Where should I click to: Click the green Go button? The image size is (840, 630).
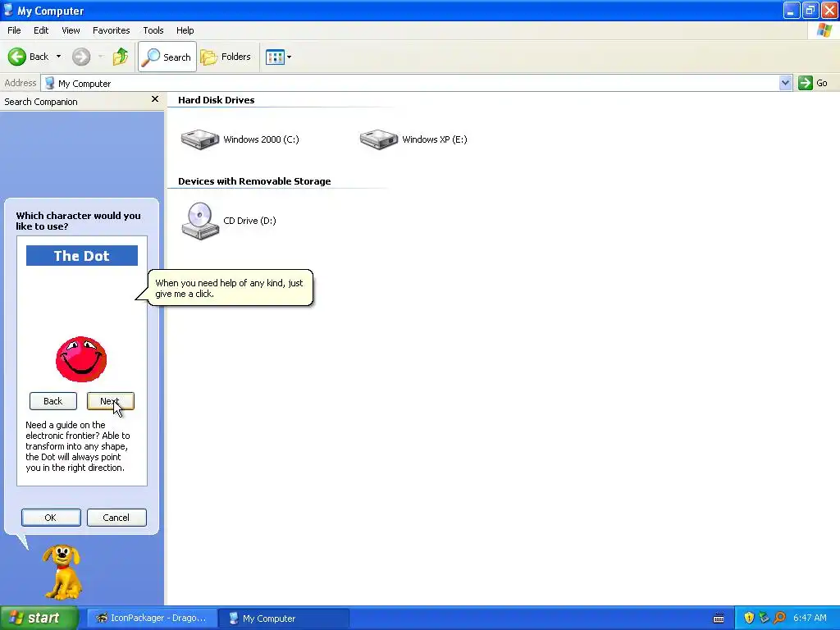tap(813, 83)
